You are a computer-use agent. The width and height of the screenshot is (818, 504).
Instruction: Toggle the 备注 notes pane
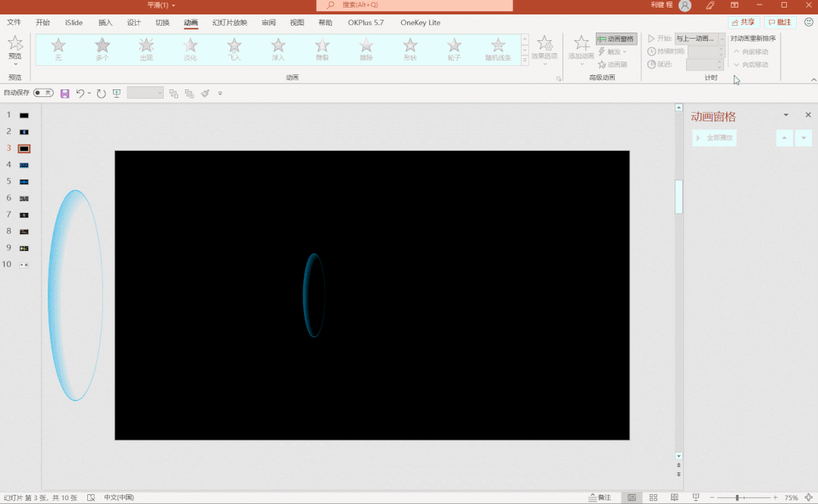600,498
